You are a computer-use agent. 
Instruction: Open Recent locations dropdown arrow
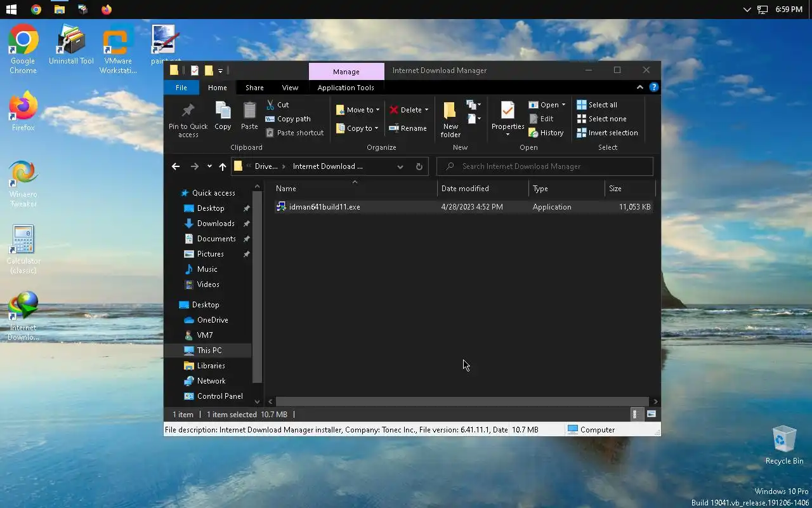(209, 166)
